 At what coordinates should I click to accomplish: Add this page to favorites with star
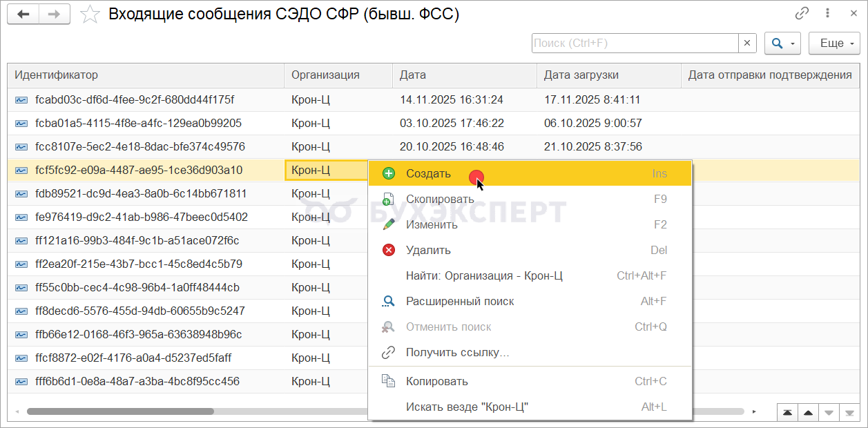click(x=90, y=14)
